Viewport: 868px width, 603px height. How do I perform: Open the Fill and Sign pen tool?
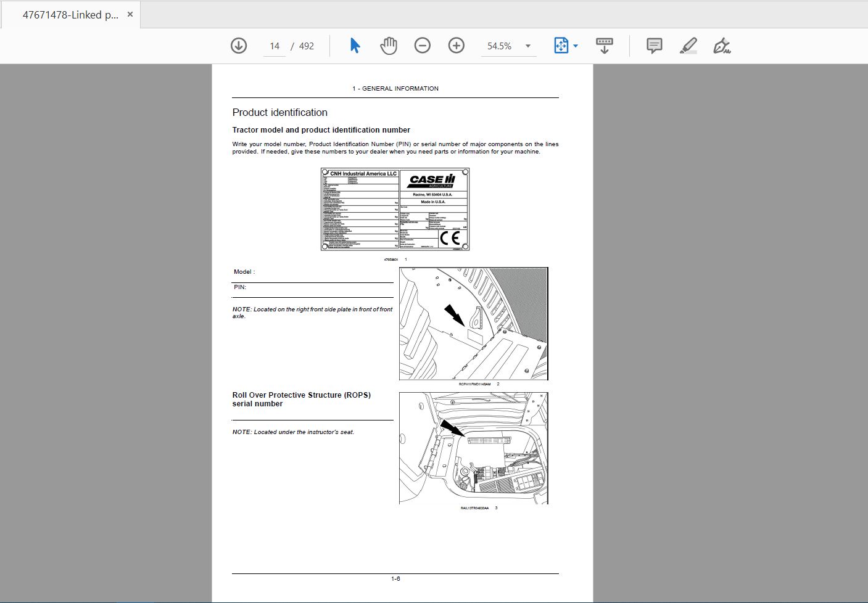coord(721,46)
